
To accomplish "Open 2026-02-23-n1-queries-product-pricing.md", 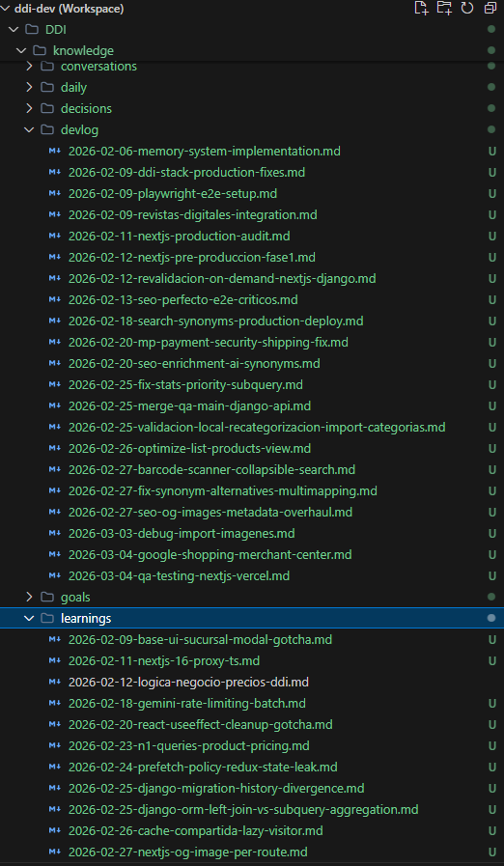I will click(x=189, y=745).
